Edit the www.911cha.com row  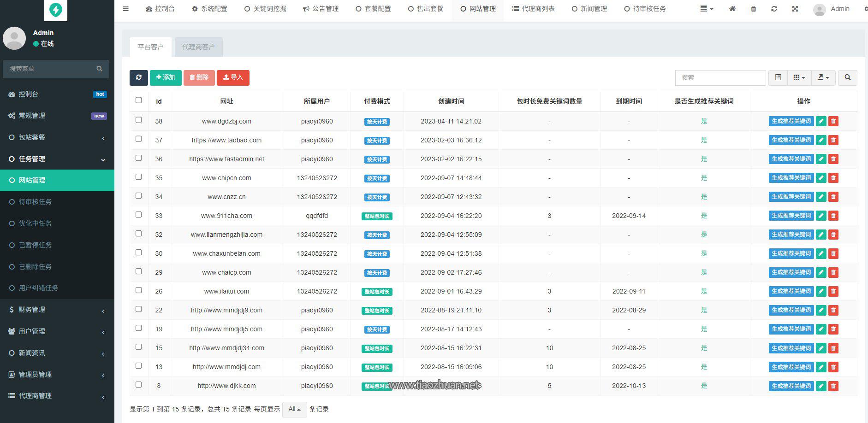(x=821, y=216)
